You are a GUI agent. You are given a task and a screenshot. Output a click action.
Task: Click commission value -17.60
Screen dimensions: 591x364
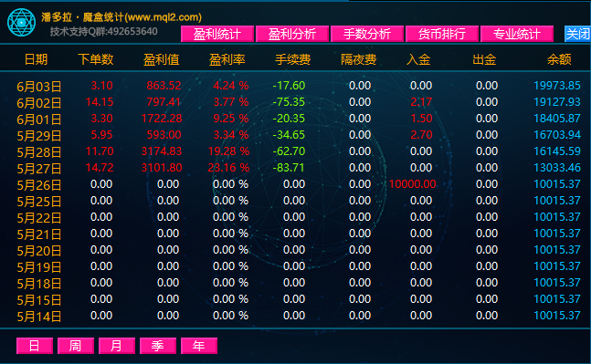[x=289, y=86]
